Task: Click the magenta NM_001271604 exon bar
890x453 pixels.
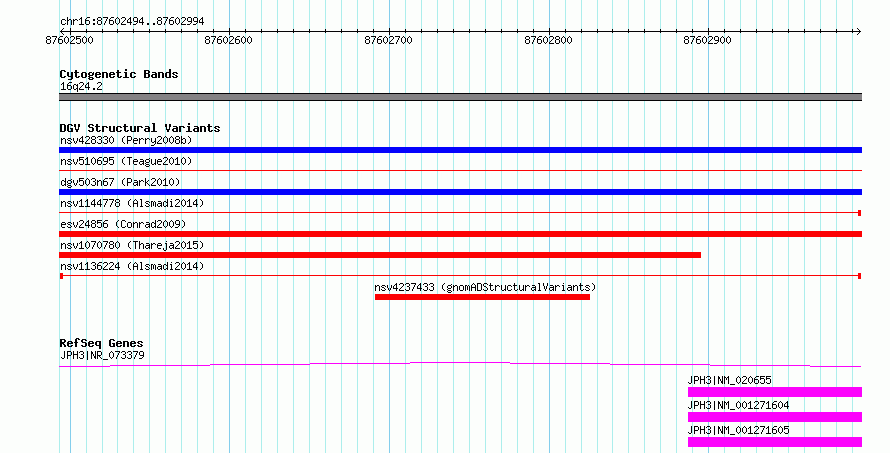Action: click(775, 417)
